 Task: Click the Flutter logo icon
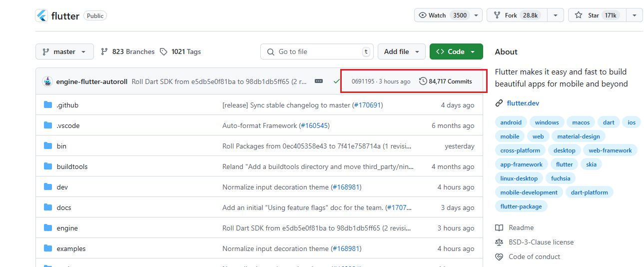[41, 15]
